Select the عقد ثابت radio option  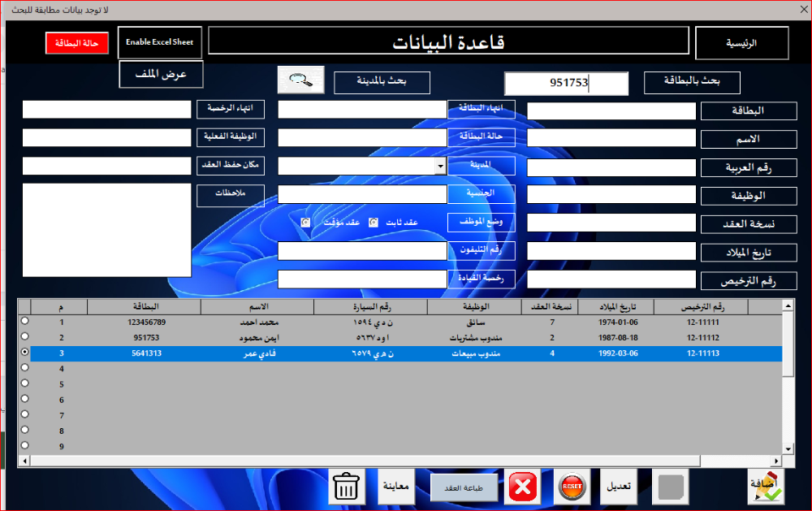(374, 222)
